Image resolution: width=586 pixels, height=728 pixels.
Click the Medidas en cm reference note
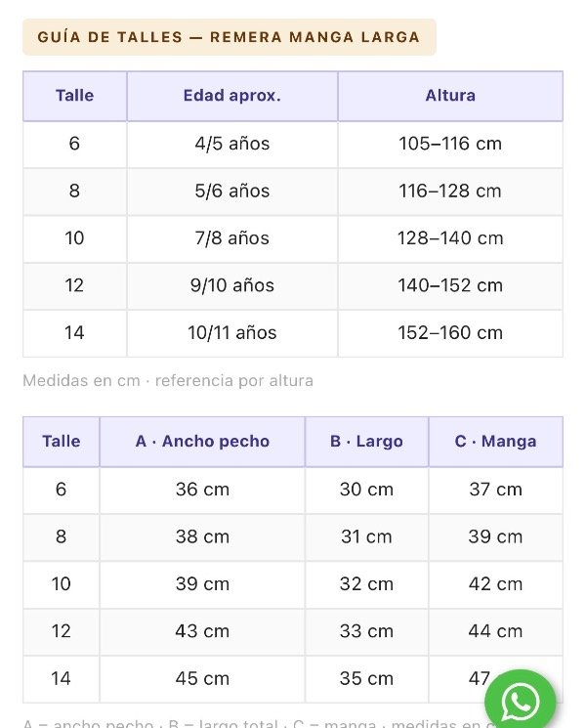(168, 381)
